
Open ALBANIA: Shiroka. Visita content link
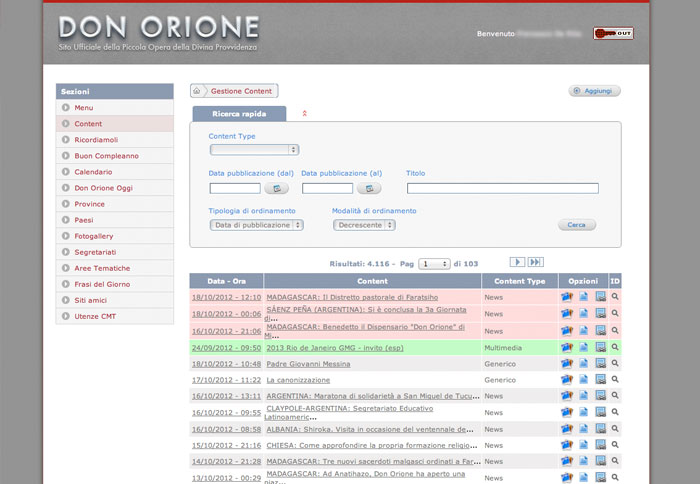pos(370,429)
